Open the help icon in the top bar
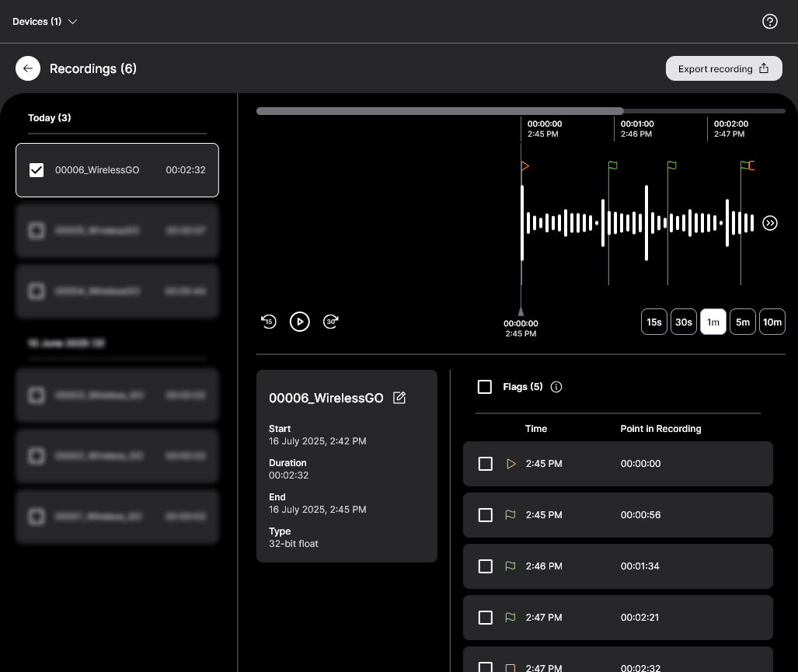This screenshot has height=672, width=798. (770, 21)
